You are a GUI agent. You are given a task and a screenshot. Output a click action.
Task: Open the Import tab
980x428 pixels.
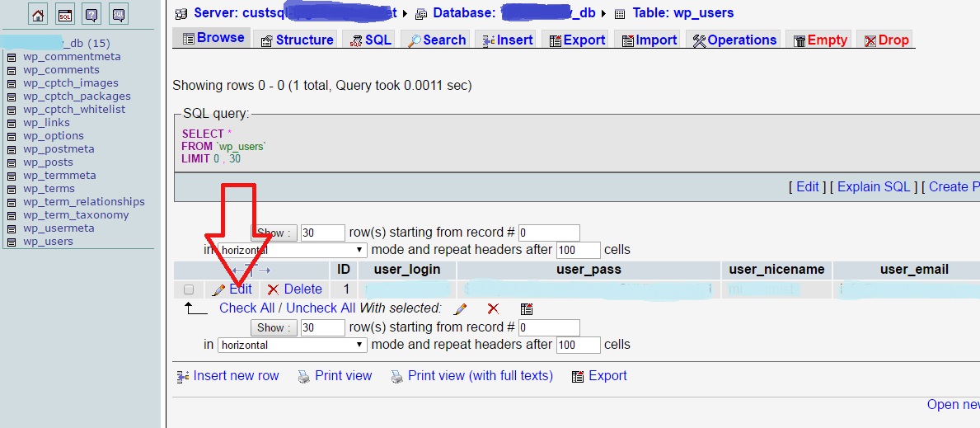[x=649, y=40]
